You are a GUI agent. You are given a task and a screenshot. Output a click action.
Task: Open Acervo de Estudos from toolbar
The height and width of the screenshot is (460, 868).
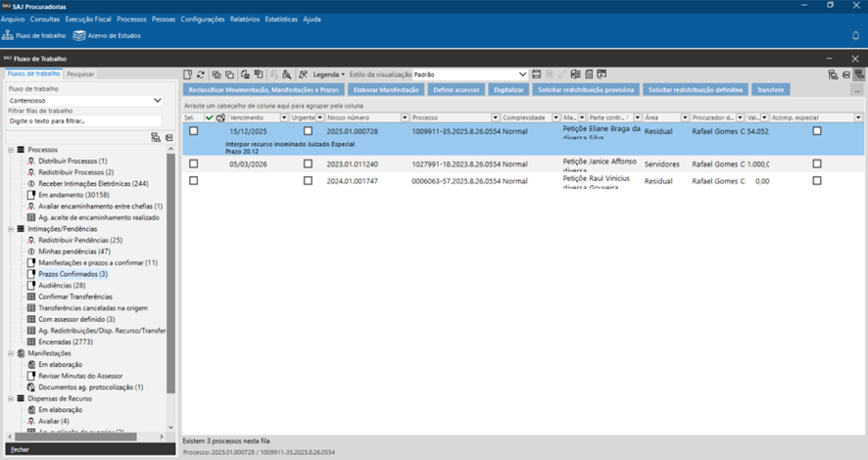(x=107, y=36)
